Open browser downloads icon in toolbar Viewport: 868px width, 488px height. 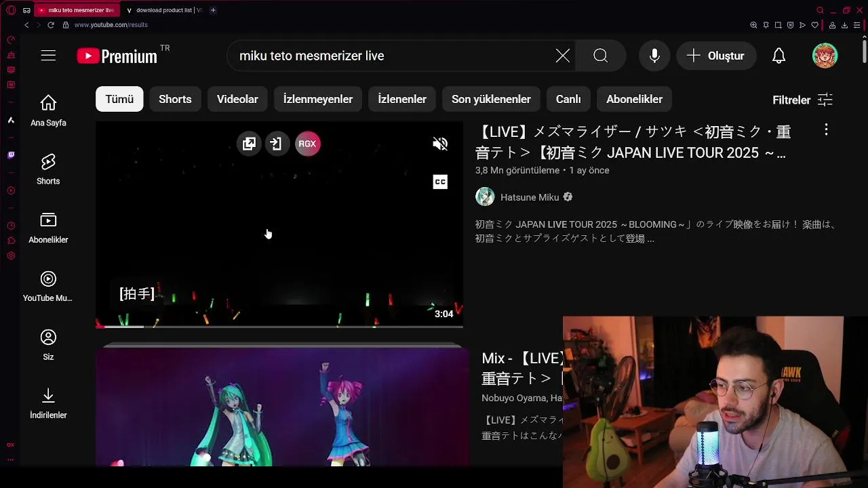click(x=844, y=25)
